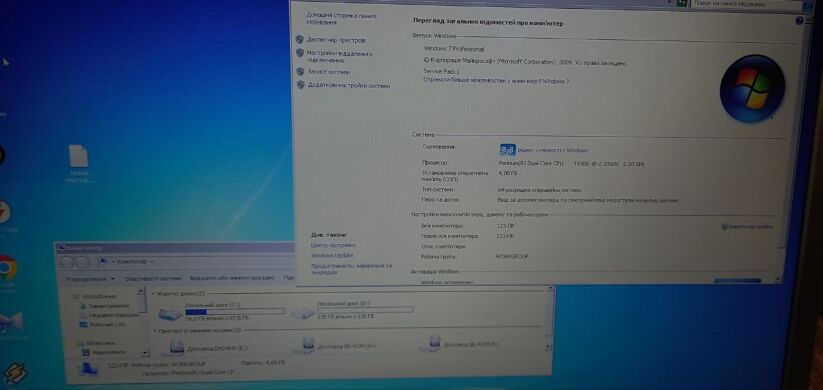
Task: Select recent places item in navigation pane
Action: pos(109,315)
